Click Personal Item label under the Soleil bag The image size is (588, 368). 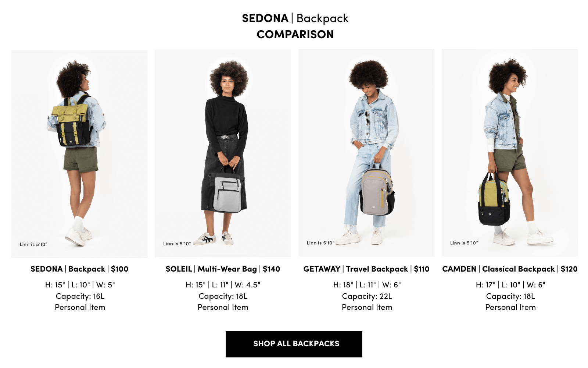point(223,307)
